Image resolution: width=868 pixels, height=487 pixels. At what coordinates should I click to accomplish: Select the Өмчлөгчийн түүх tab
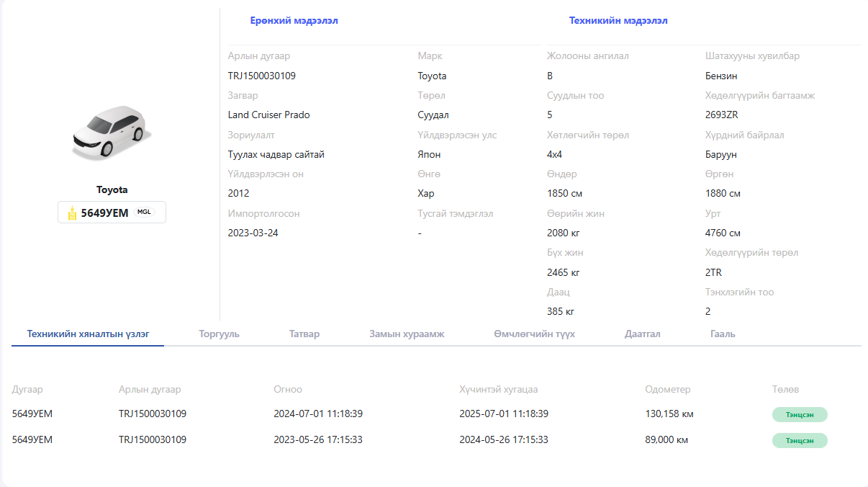coord(534,334)
